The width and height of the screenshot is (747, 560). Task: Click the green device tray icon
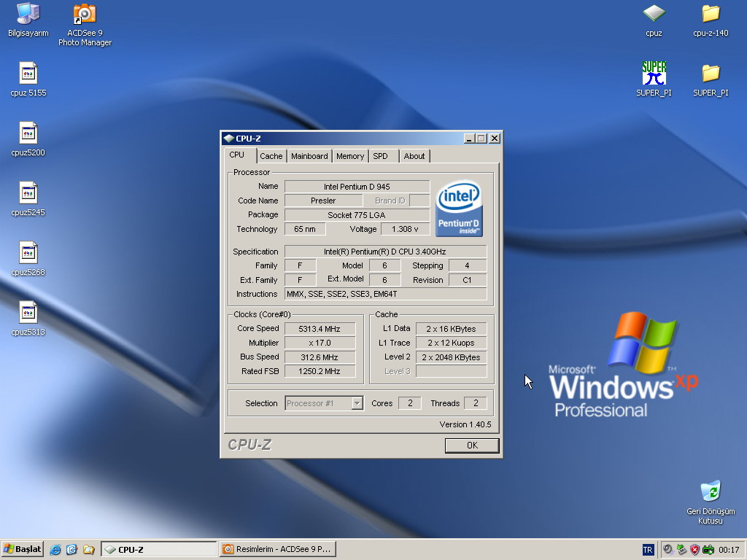708,550
